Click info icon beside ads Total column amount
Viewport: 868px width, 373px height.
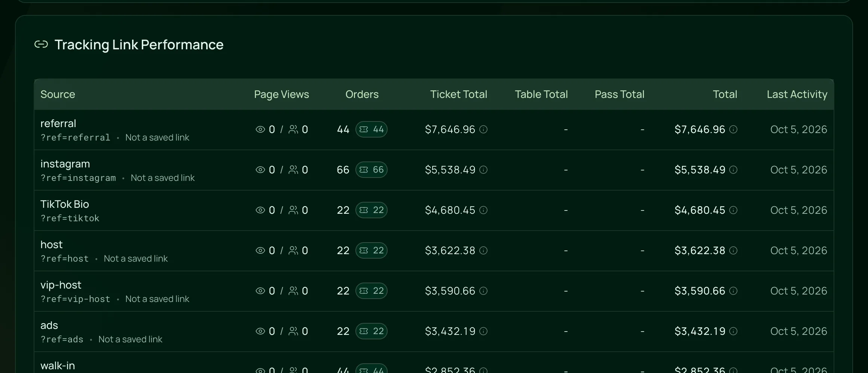click(733, 331)
